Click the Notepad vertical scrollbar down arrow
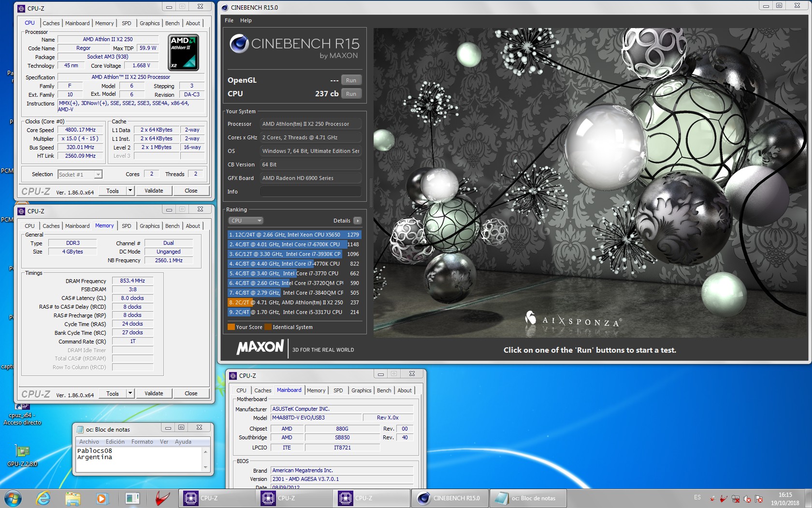The height and width of the screenshot is (508, 812). (205, 467)
